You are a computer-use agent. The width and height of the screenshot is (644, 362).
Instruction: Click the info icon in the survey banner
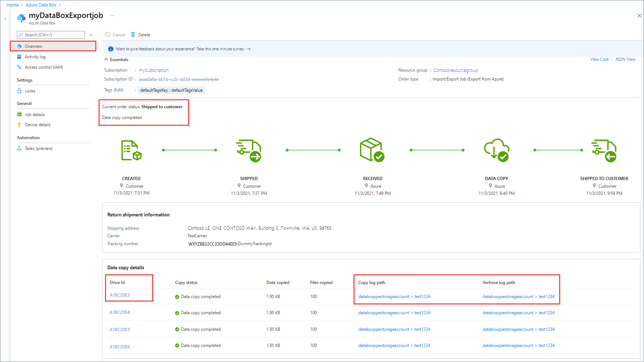[x=110, y=49]
